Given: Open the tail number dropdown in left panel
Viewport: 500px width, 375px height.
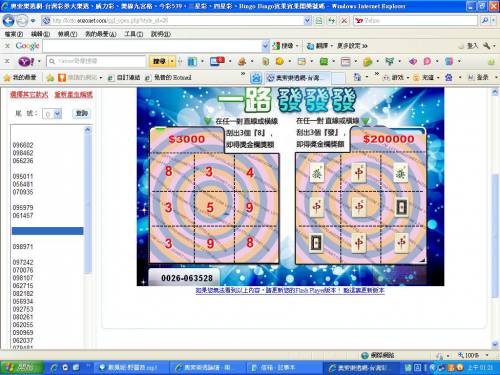Looking at the screenshot, I should coord(52,114).
